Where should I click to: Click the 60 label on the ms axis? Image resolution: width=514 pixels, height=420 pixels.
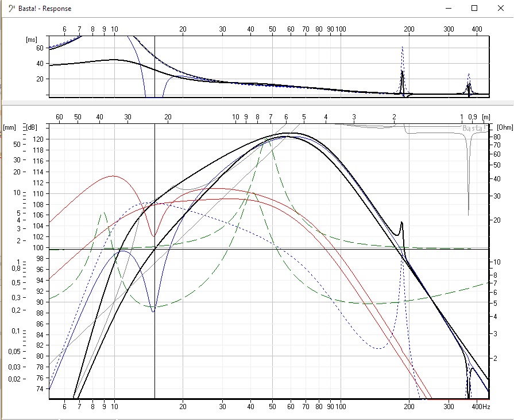pos(40,48)
